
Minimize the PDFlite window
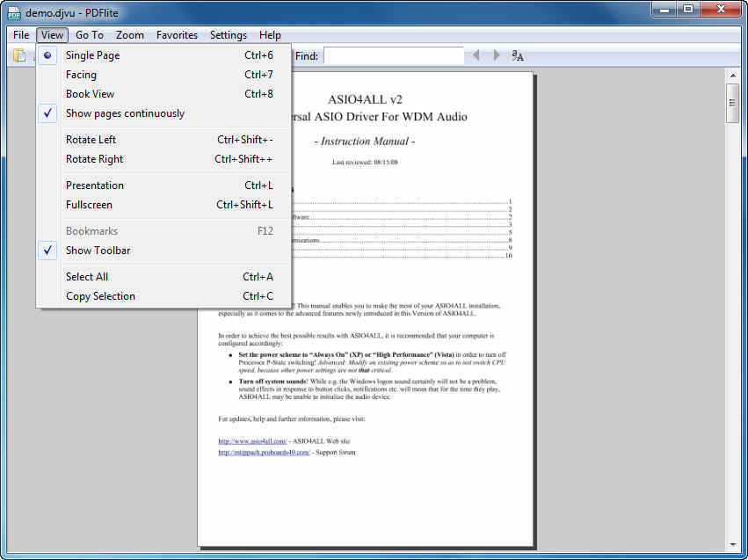click(665, 9)
